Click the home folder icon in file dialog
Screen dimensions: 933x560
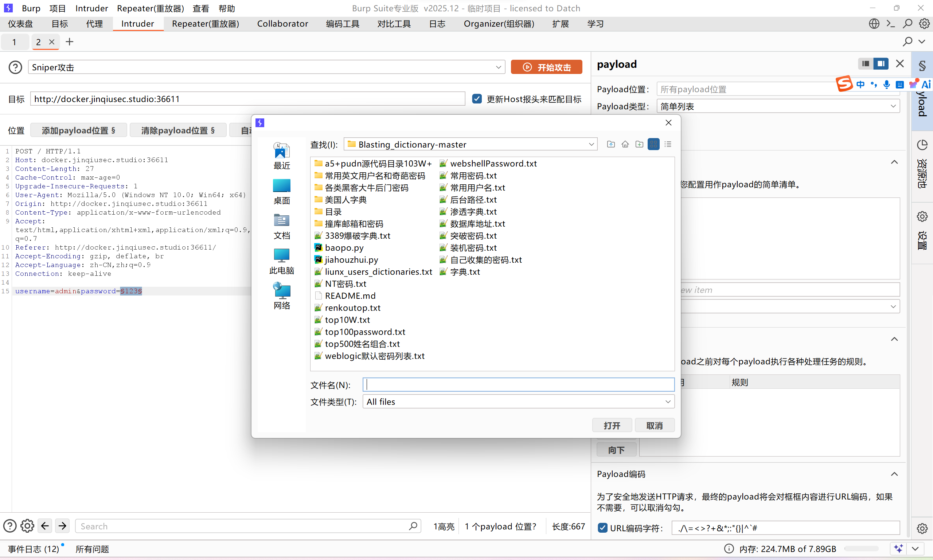pos(625,144)
